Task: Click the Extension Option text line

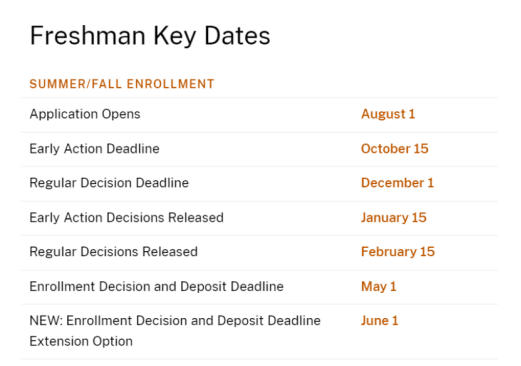Action: pyautogui.click(x=81, y=342)
